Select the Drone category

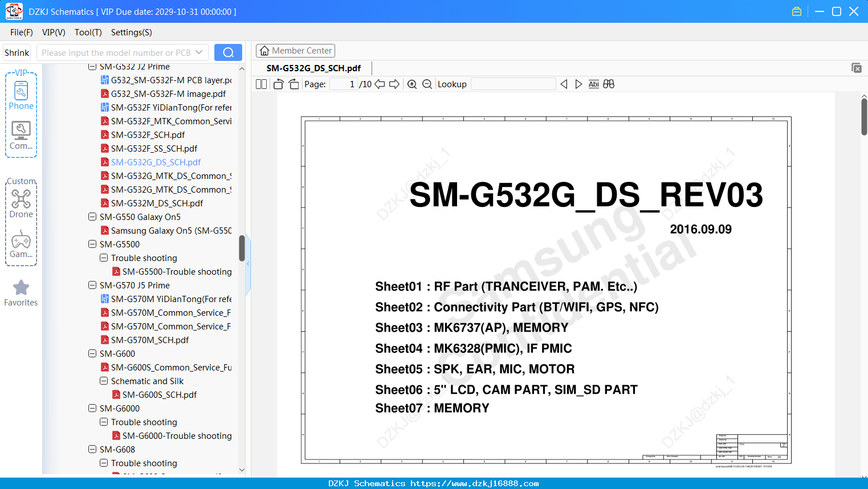pos(21,203)
